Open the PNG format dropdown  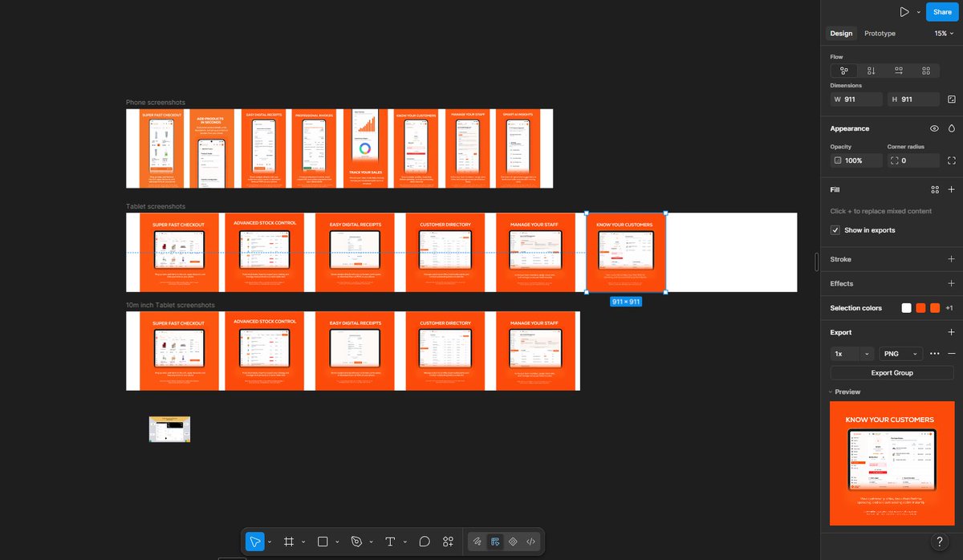900,354
